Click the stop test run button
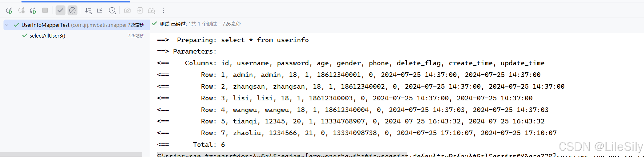 (x=45, y=10)
